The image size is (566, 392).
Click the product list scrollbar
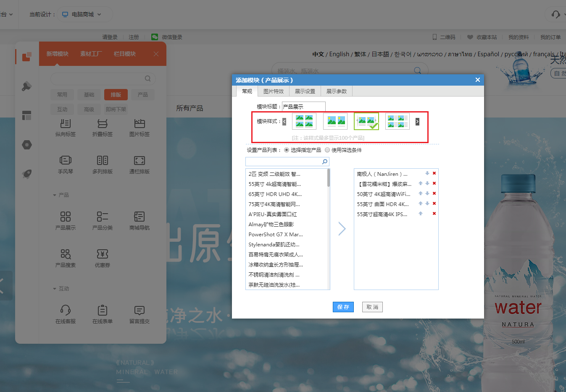coord(329,178)
